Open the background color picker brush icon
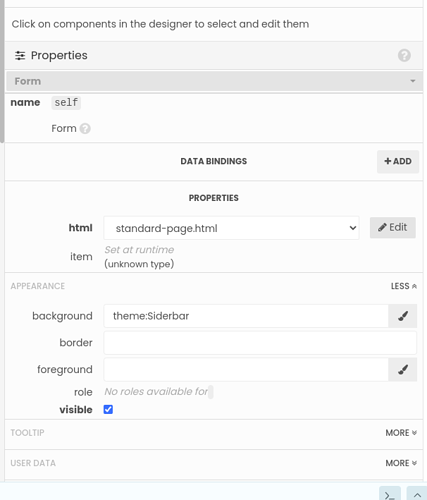 (403, 316)
